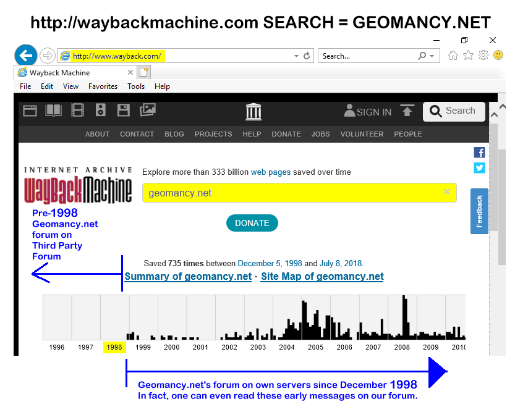Open the File menu
The height and width of the screenshot is (420, 528).
tap(25, 86)
